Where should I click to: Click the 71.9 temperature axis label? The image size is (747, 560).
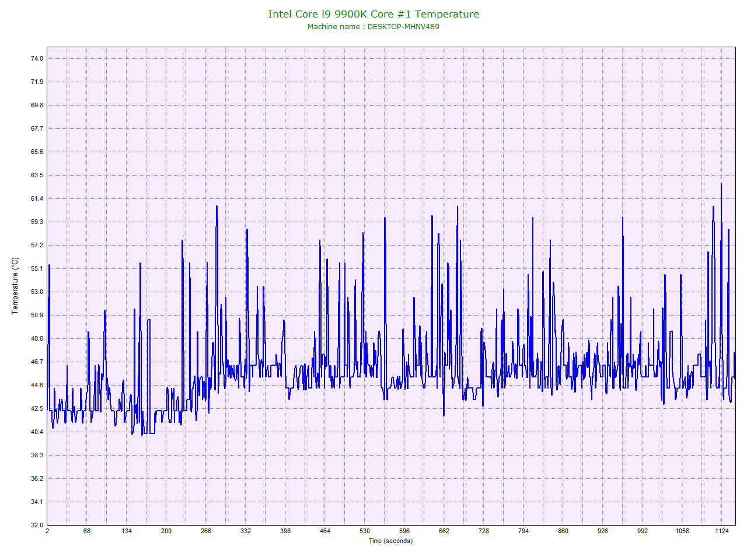click(x=37, y=82)
